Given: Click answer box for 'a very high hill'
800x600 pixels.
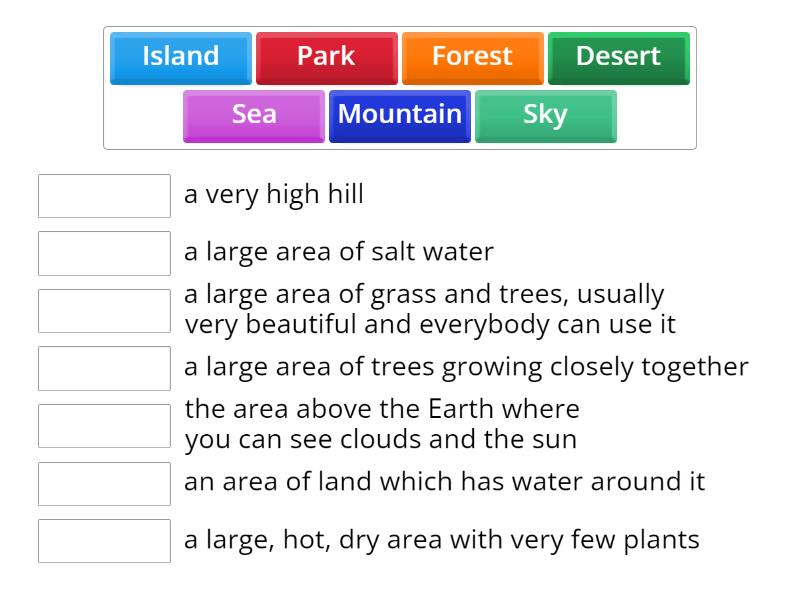Looking at the screenshot, I should point(104,196).
